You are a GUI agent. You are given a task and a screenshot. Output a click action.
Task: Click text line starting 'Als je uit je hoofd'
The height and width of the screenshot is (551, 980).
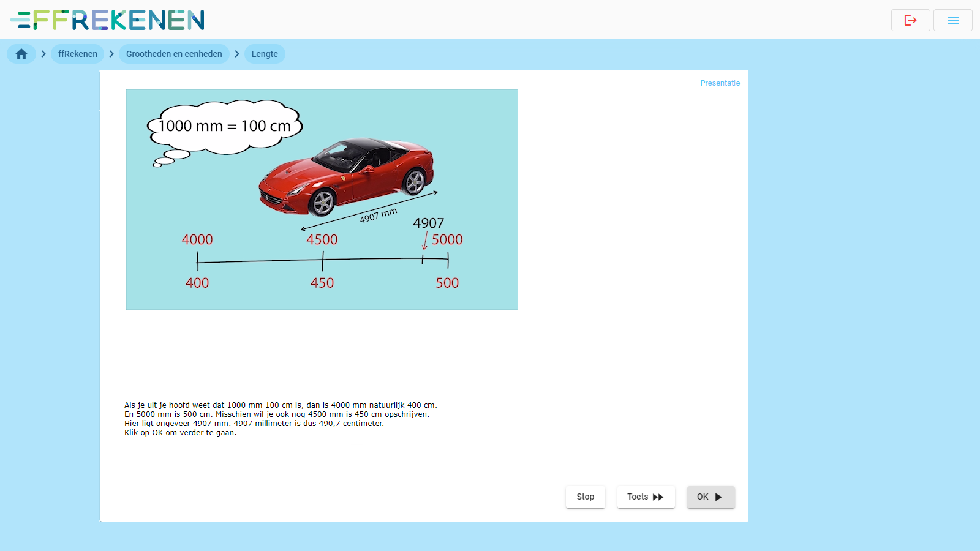click(281, 405)
